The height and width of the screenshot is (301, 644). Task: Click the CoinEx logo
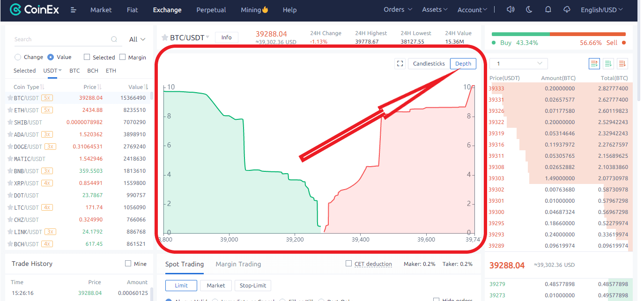click(x=35, y=9)
